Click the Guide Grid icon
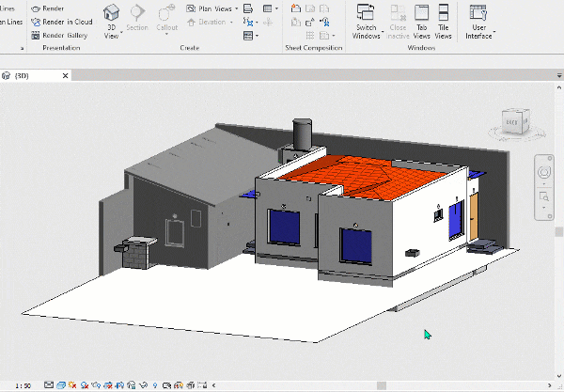The height and width of the screenshot is (392, 564). (309, 35)
